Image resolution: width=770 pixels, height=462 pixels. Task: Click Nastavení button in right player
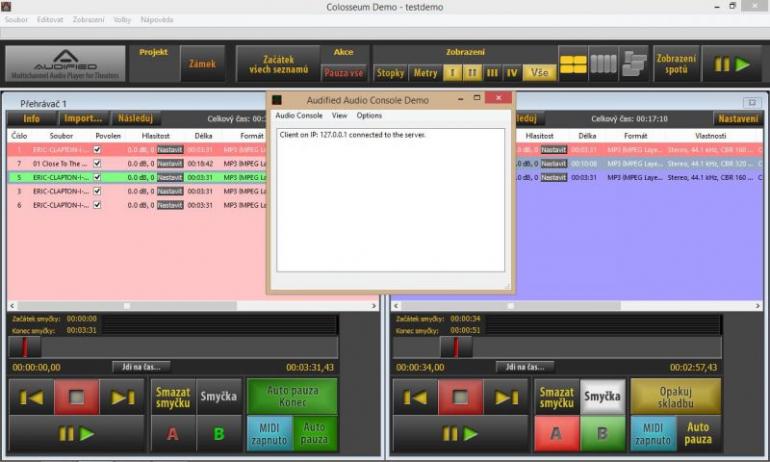click(738, 118)
